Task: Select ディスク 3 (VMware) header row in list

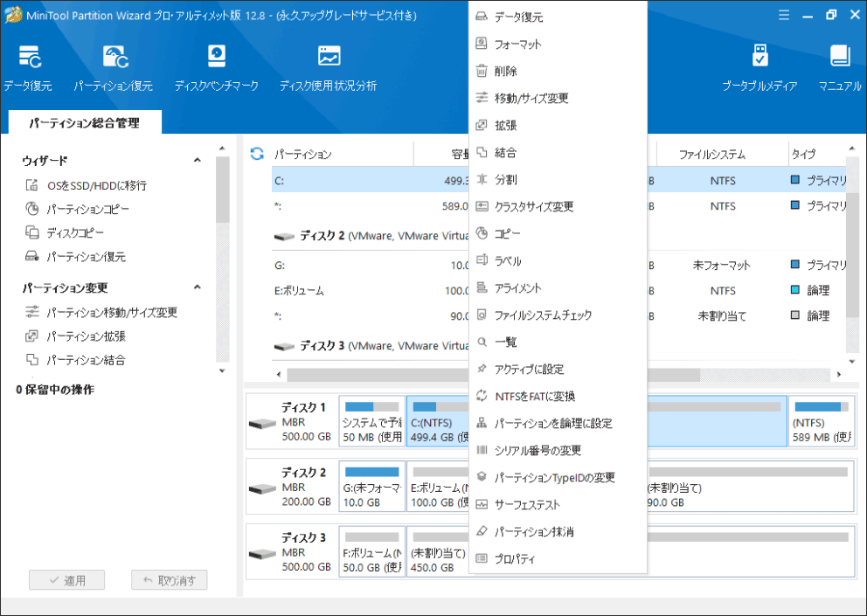Action: click(371, 346)
